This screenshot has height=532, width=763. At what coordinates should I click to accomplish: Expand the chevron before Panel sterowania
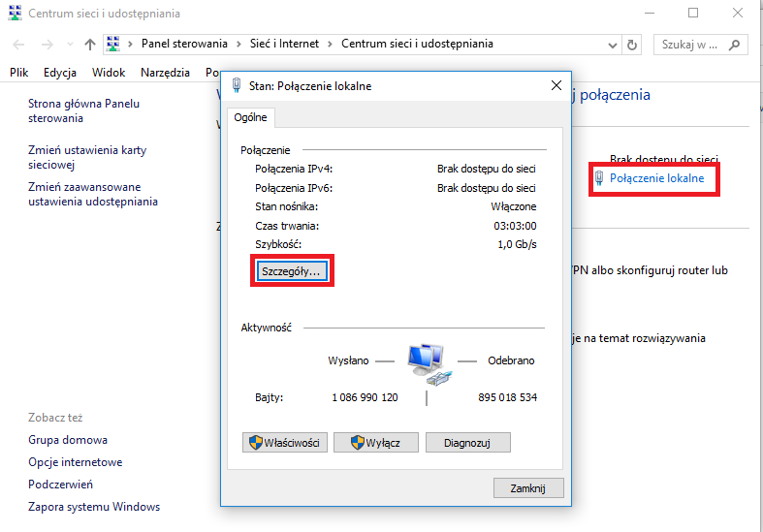click(x=130, y=45)
